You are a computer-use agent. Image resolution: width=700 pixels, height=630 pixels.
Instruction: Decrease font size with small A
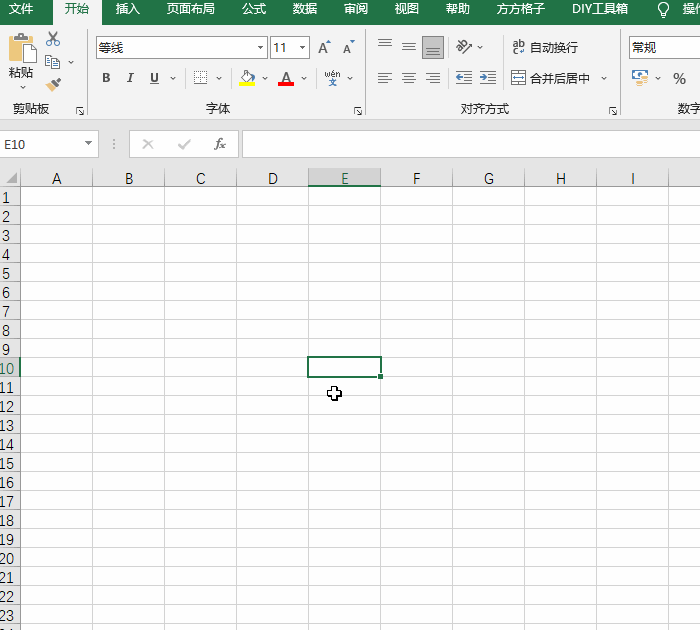(348, 47)
